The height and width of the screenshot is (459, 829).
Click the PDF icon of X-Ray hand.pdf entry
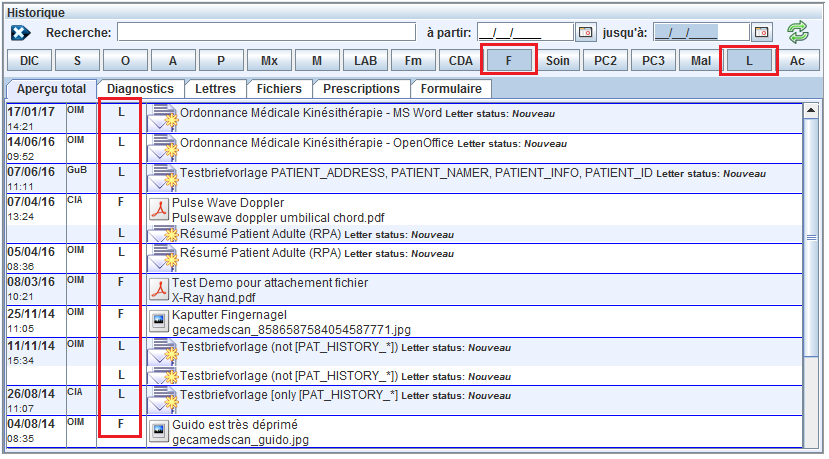point(159,290)
